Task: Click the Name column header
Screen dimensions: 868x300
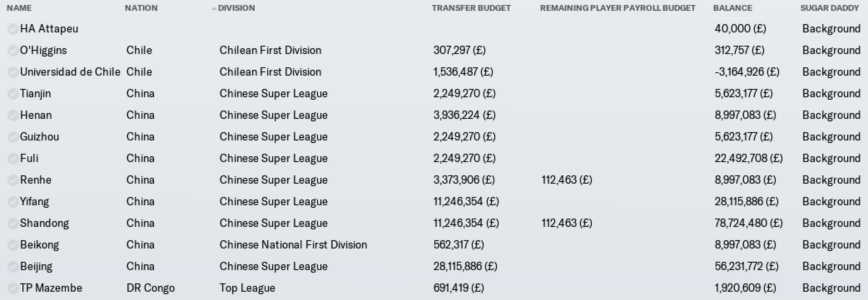Action: click(19, 8)
